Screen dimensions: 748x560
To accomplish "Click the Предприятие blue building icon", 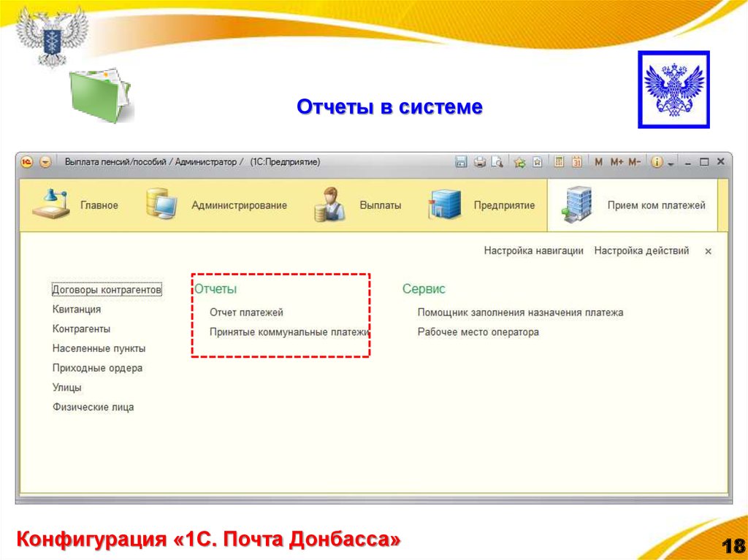I will point(445,204).
